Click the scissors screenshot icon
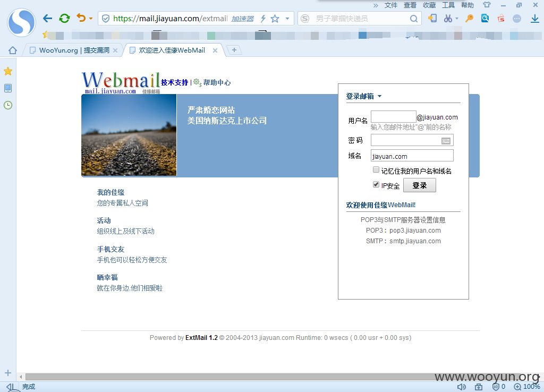Screen dimensions: 544x392 448,19
